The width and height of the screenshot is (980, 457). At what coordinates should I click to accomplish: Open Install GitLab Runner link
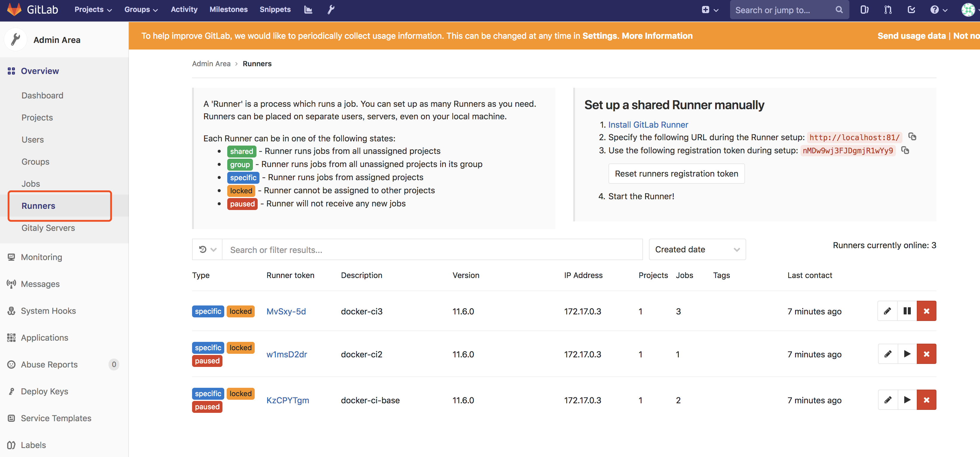648,124
